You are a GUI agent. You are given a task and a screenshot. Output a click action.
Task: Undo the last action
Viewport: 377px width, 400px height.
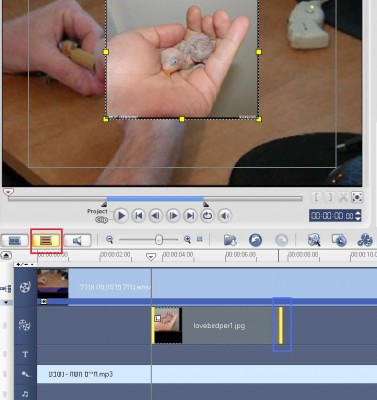(x=255, y=240)
